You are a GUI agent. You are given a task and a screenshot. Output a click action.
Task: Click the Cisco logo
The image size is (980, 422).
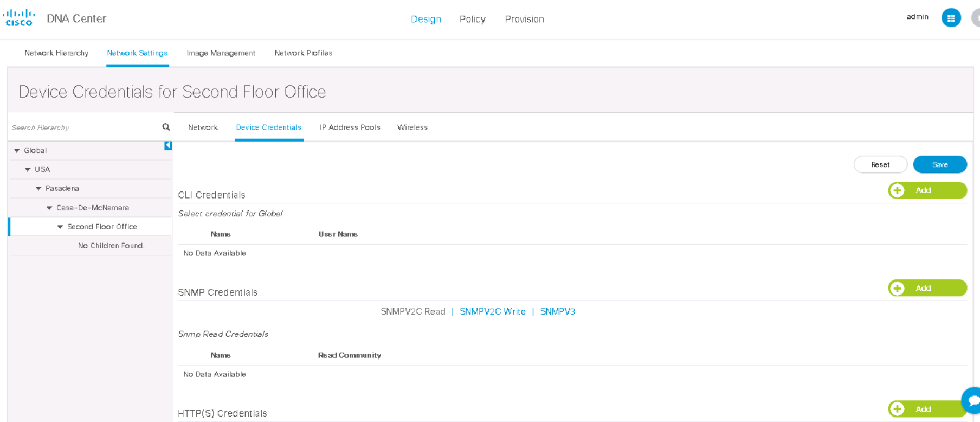[19, 17]
